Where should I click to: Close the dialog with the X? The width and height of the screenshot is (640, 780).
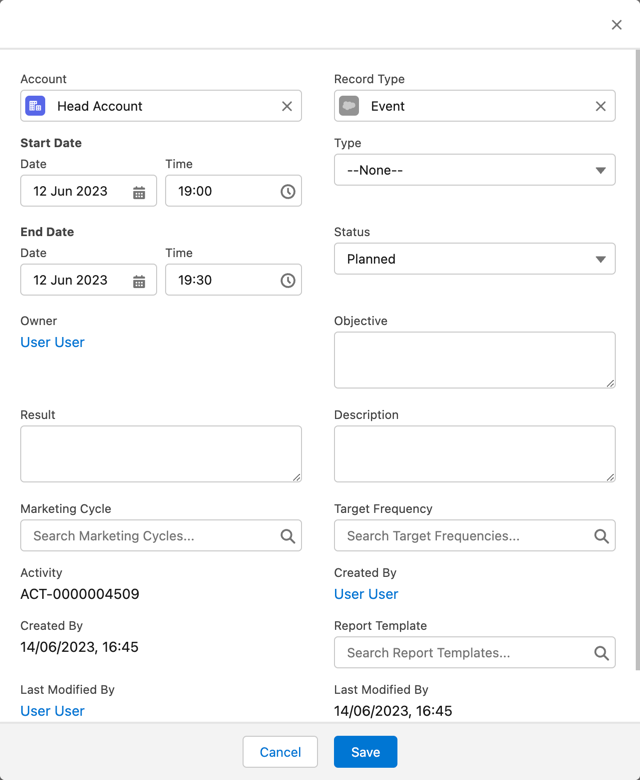pyautogui.click(x=616, y=25)
